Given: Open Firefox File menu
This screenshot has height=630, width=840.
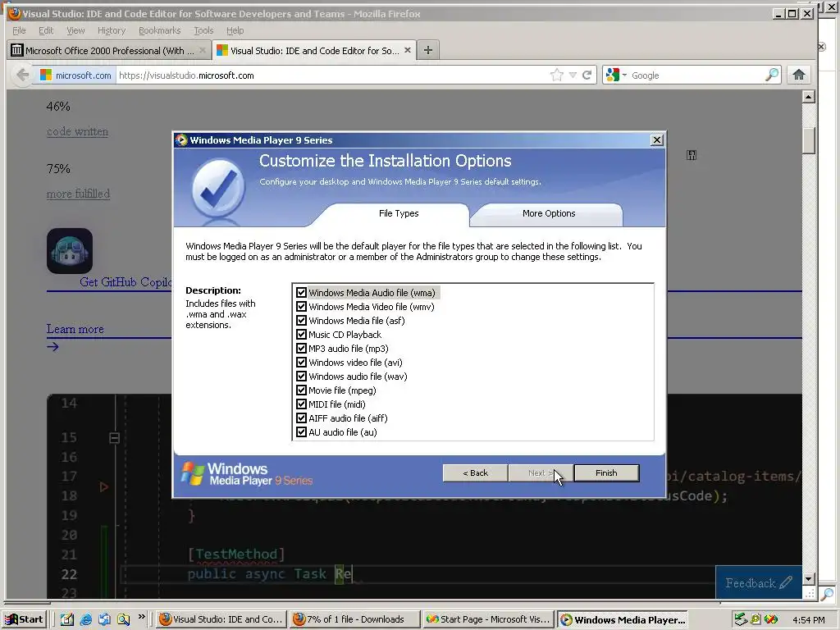Looking at the screenshot, I should pos(19,30).
